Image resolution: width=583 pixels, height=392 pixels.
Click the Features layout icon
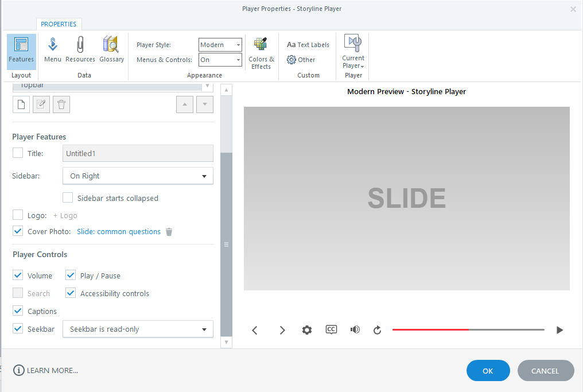(21, 50)
